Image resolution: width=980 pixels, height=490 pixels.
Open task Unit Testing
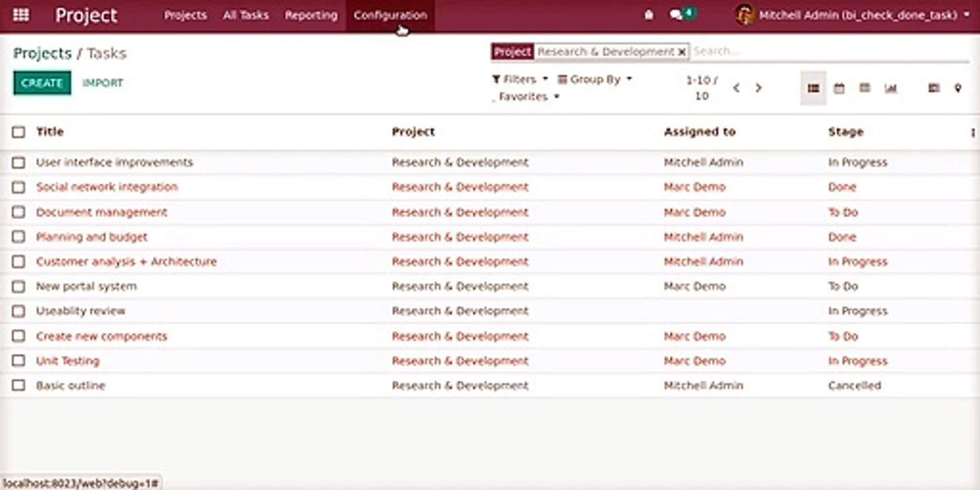(67, 361)
